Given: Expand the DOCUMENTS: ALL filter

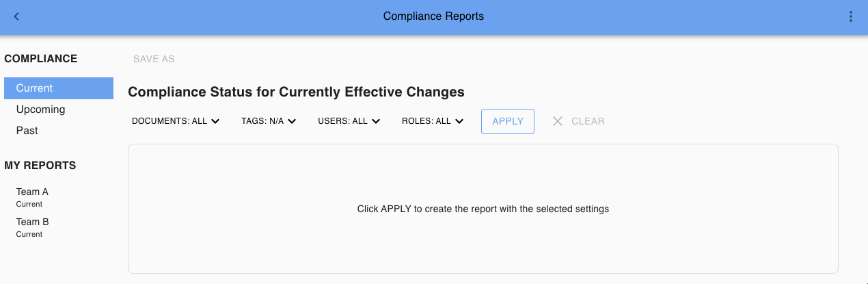Looking at the screenshot, I should pyautogui.click(x=169, y=121).
